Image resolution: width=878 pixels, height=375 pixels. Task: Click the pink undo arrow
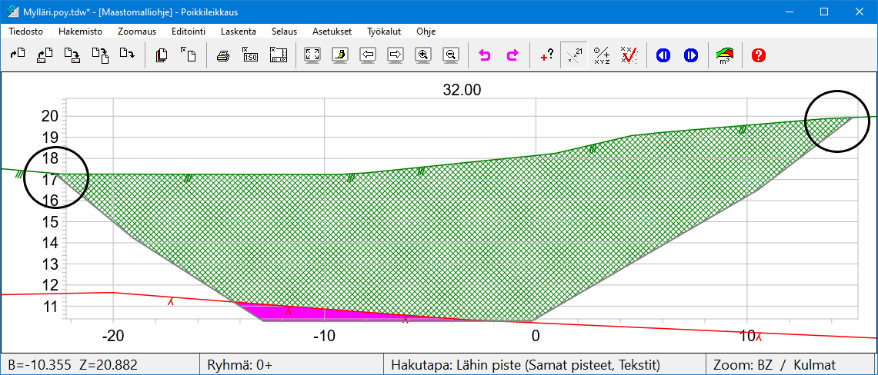click(485, 55)
